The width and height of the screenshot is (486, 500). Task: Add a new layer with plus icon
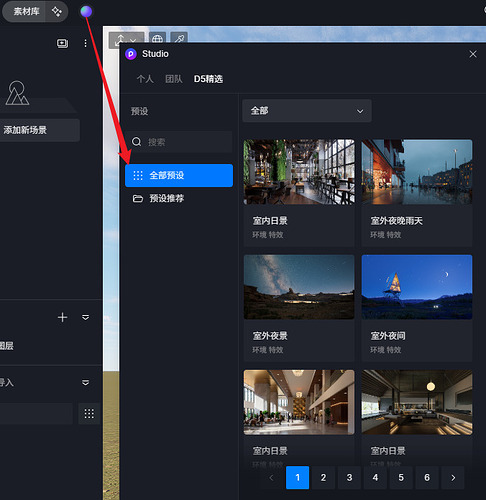(x=62, y=317)
